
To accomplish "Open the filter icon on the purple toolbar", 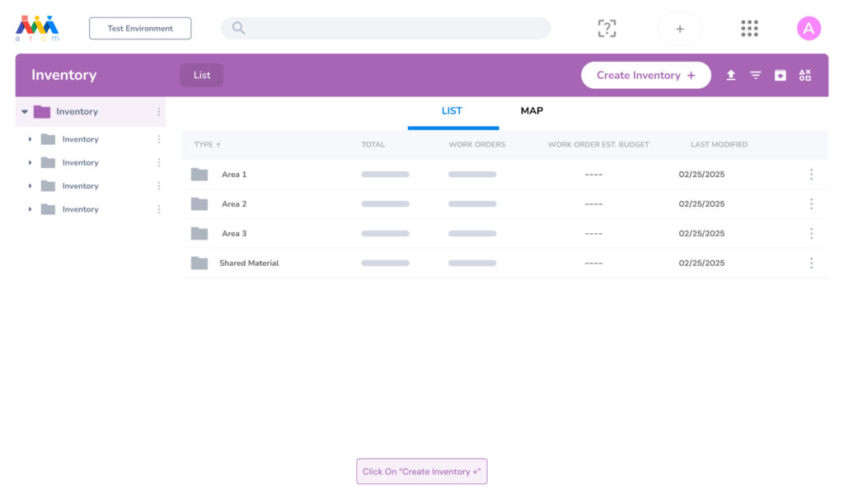I will [755, 75].
